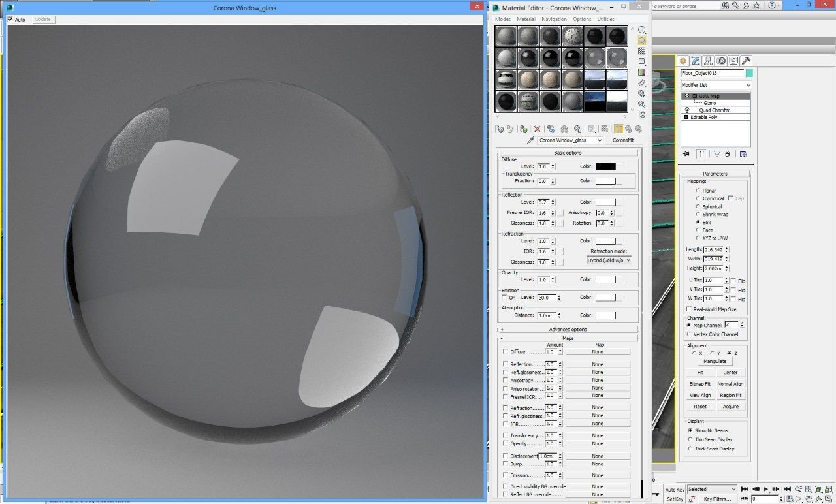
Task: Enable the Real-World Map Size checkbox
Action: pyautogui.click(x=689, y=309)
